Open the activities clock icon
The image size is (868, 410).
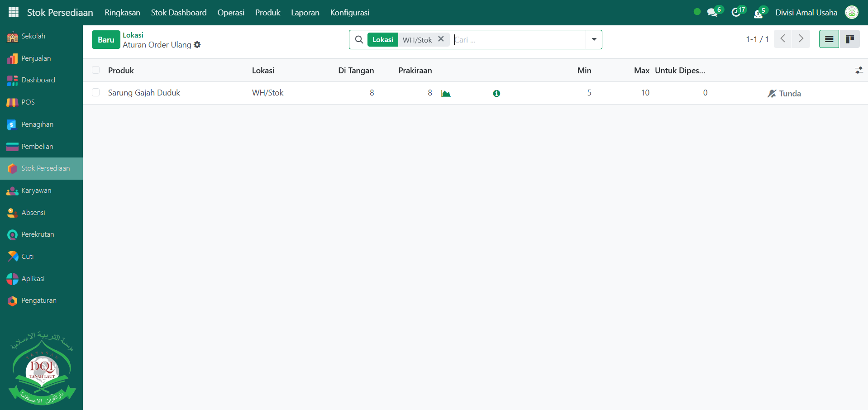click(736, 13)
